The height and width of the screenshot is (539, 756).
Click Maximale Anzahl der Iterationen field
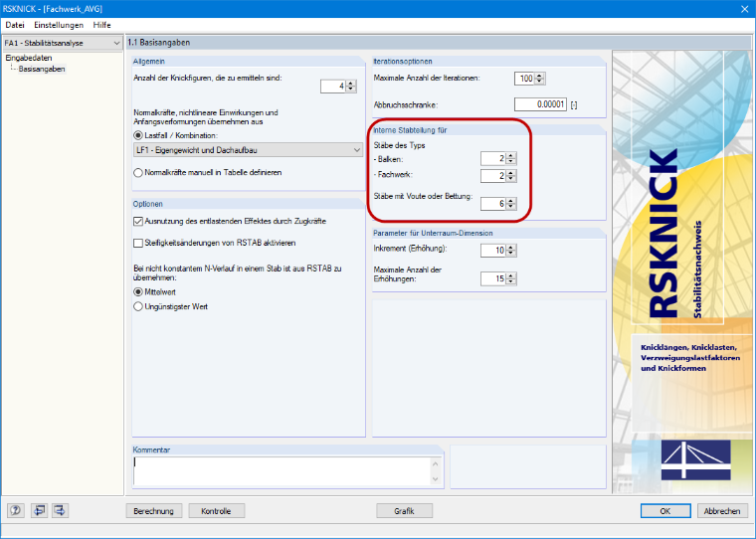pyautogui.click(x=524, y=79)
